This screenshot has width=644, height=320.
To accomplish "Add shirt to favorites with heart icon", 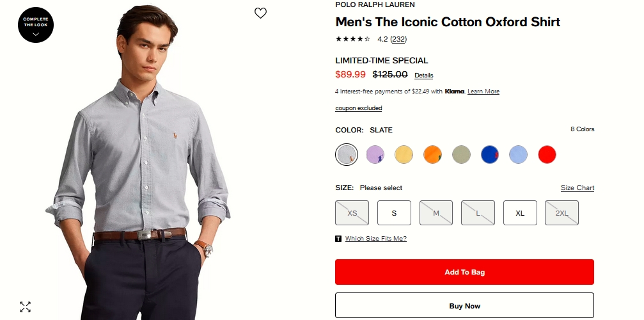I will [x=260, y=13].
